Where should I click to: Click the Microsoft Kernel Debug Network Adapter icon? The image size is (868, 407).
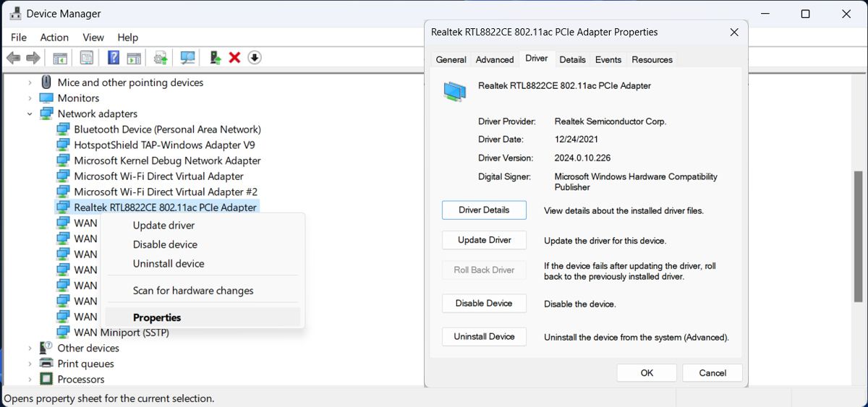64,160
